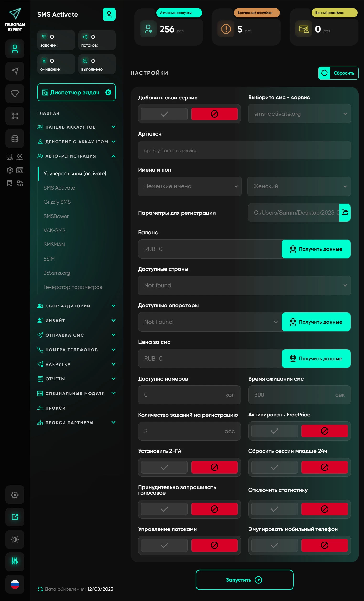Image resolution: width=364 pixels, height=601 pixels.
Task: Open the Немецкие имена names dropdown
Action: pos(190,186)
